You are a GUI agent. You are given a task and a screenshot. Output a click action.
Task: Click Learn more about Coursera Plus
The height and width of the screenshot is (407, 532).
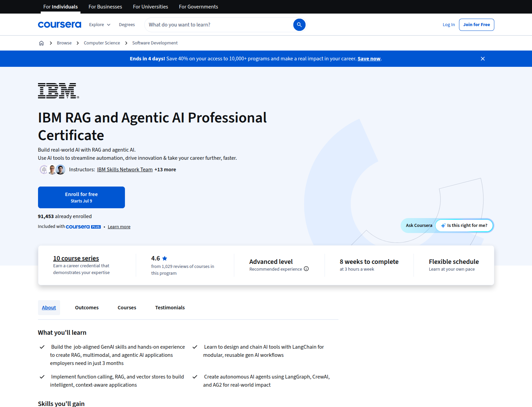pos(119,227)
